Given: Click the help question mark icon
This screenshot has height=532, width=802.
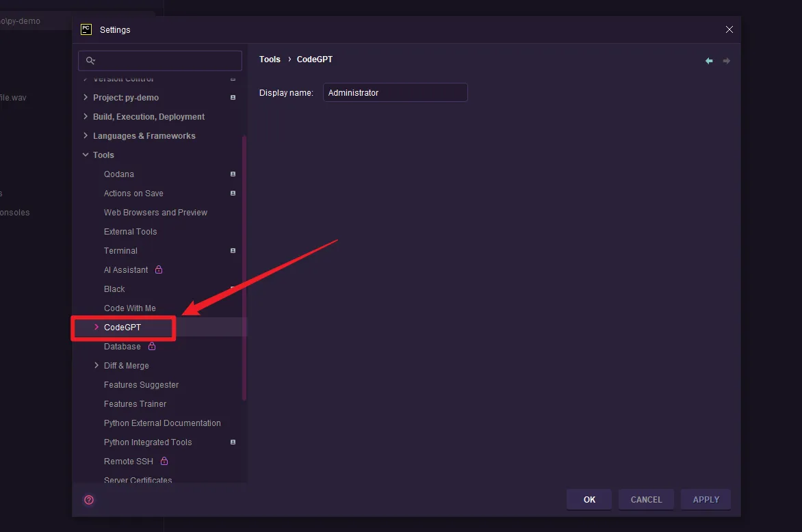Looking at the screenshot, I should tap(89, 500).
